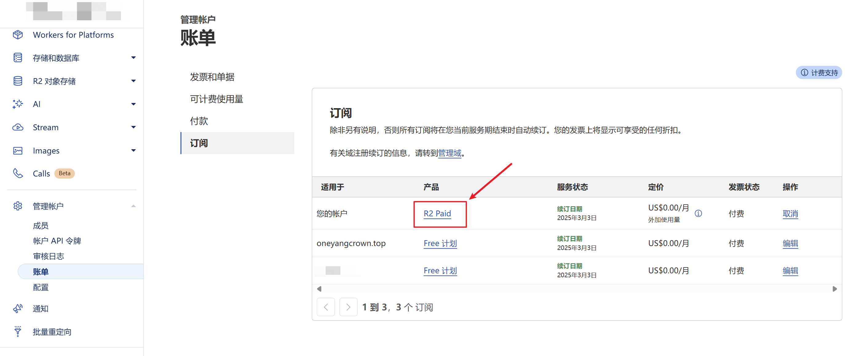Click the pricing info icon beside US$0.00/月

698,213
